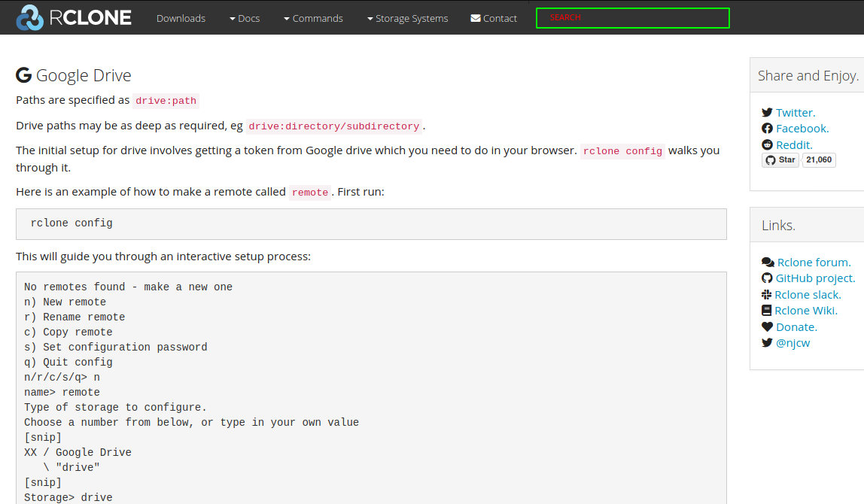Click the Rclone logo icon
Viewport: 864px width, 504px height.
pyautogui.click(x=30, y=17)
